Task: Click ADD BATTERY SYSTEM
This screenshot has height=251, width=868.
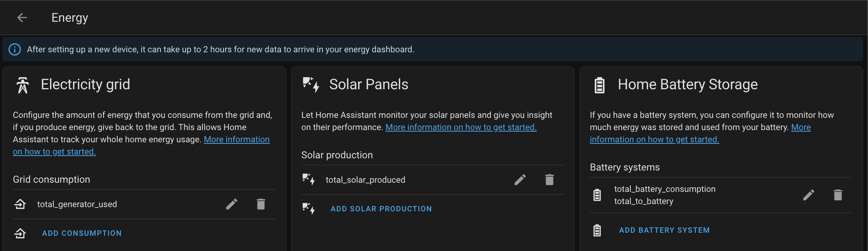Action: pyautogui.click(x=664, y=230)
